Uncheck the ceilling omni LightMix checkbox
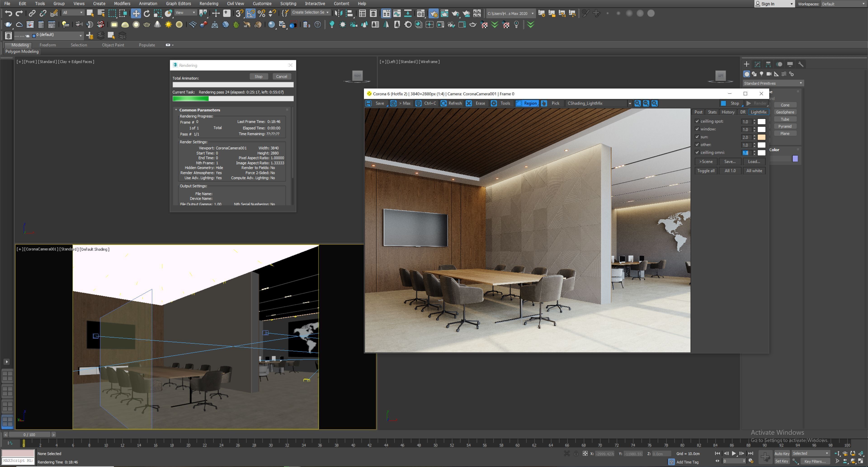This screenshot has height=467, width=868. click(x=697, y=152)
